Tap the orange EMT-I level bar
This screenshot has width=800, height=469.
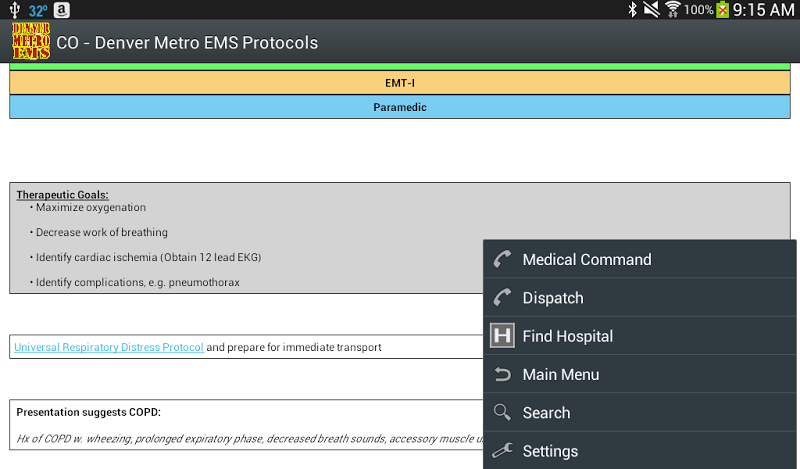point(400,83)
